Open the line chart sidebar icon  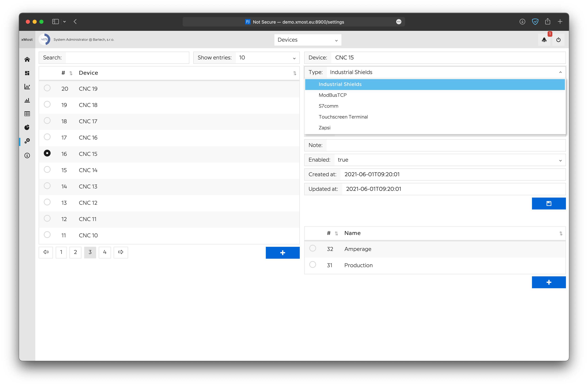(27, 87)
